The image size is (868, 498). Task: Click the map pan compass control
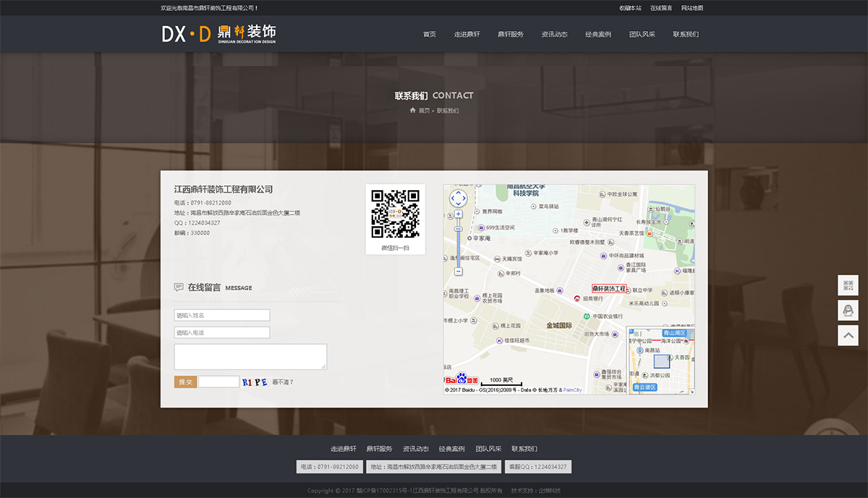pyautogui.click(x=458, y=198)
